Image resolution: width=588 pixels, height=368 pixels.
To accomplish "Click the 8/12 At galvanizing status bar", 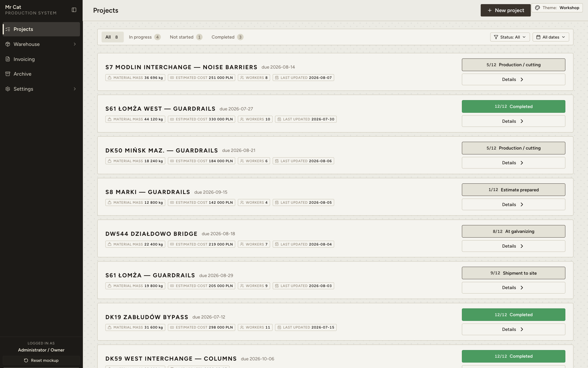I will tap(513, 231).
